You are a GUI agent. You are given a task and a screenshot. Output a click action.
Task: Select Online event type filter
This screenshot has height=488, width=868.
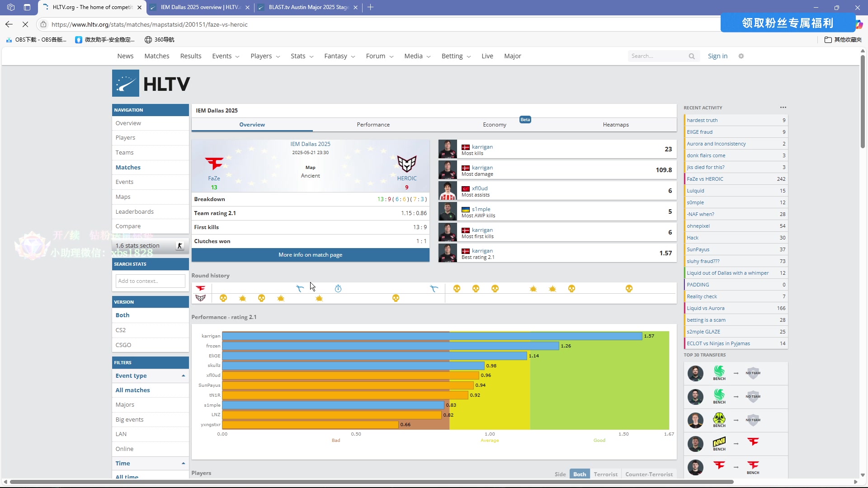pyautogui.click(x=151, y=449)
